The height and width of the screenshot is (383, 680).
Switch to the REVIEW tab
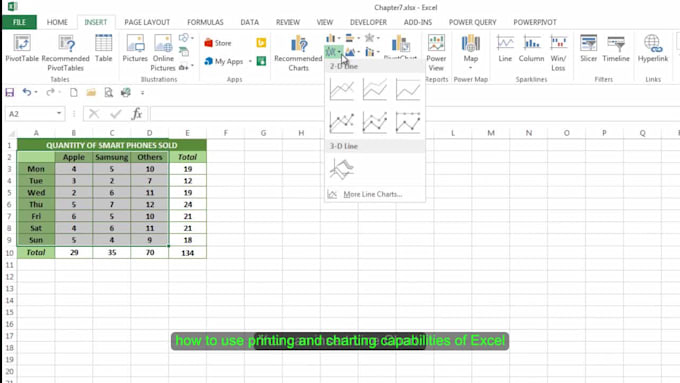(288, 22)
